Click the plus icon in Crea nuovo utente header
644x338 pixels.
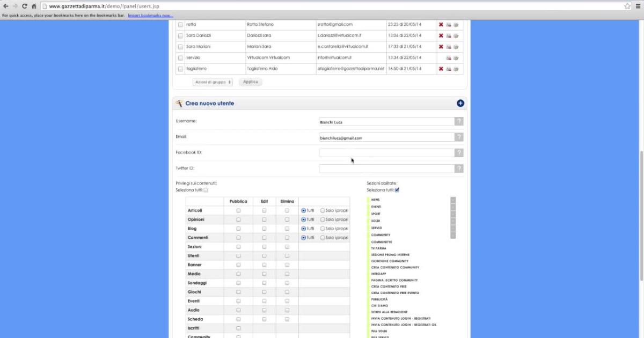pos(460,103)
